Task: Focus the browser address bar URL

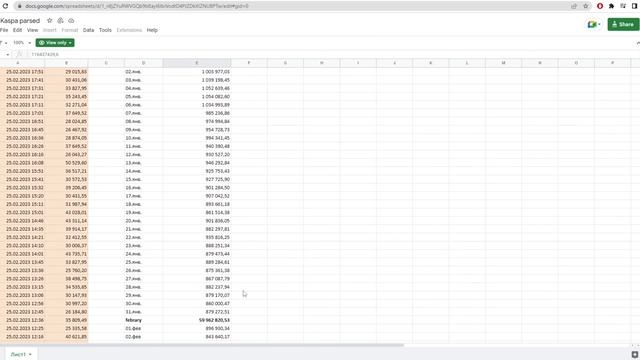Action: point(137,6)
